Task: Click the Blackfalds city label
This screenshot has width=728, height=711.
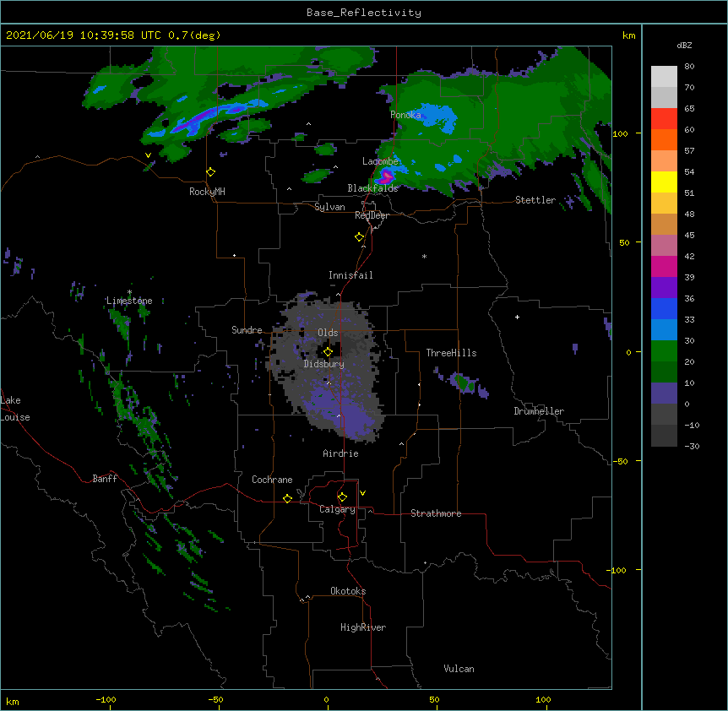Action: coord(372,188)
